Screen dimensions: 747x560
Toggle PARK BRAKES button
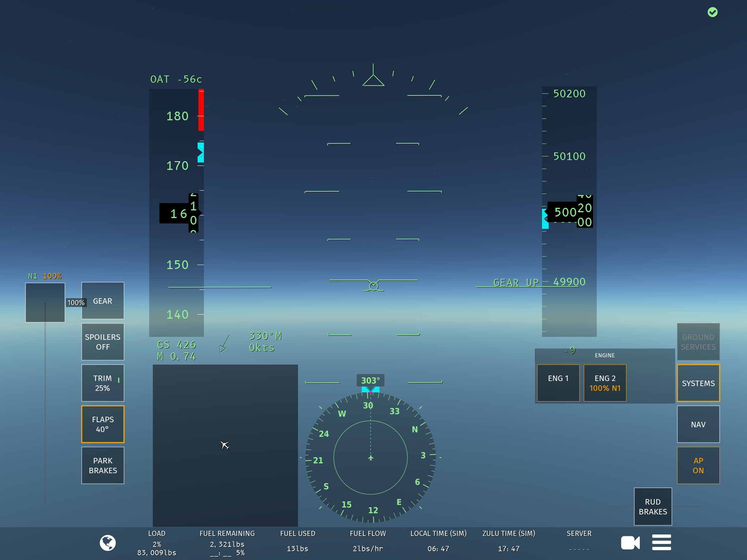(x=102, y=466)
